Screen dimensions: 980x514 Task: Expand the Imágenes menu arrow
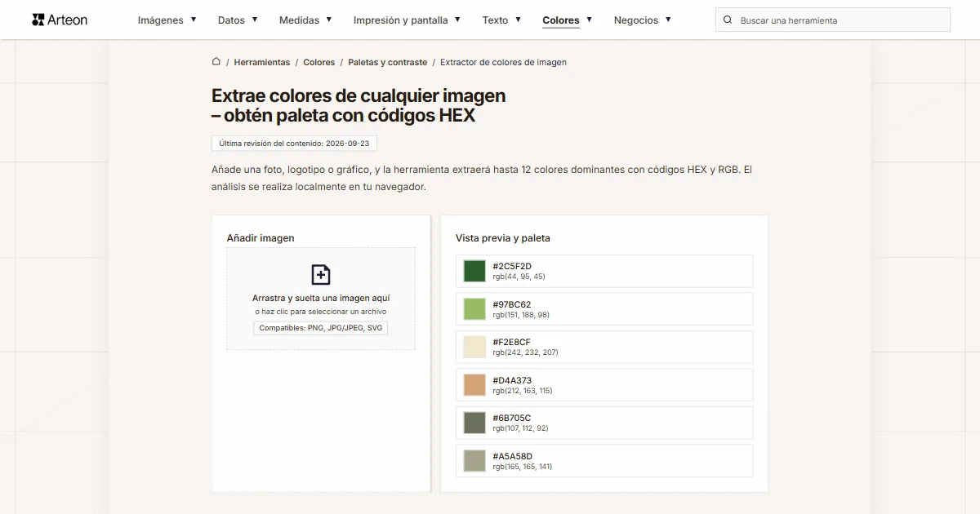(194, 19)
